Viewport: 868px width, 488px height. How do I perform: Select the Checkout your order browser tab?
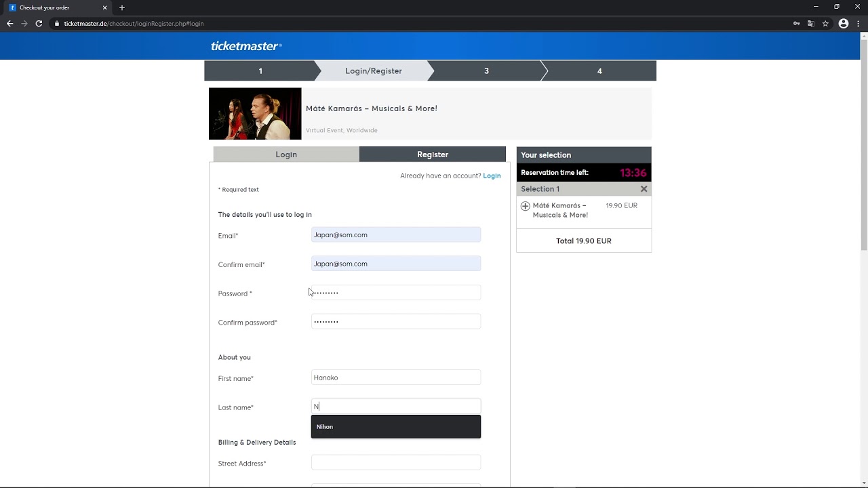tap(57, 7)
